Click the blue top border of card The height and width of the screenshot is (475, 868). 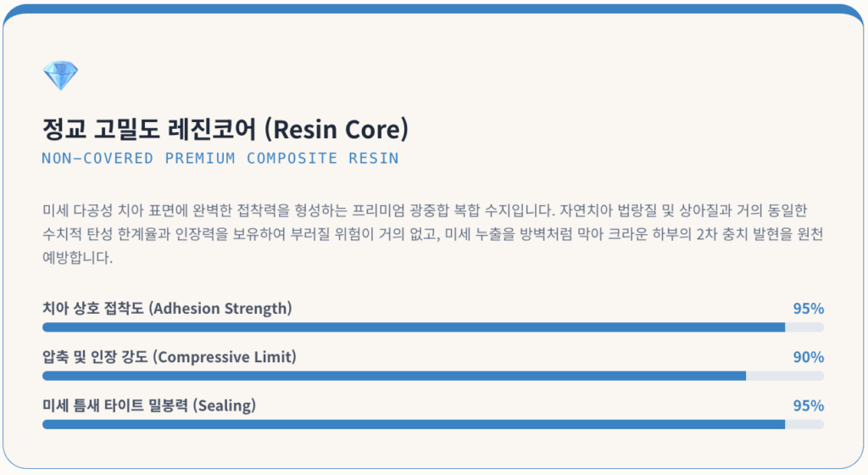[x=433, y=8]
